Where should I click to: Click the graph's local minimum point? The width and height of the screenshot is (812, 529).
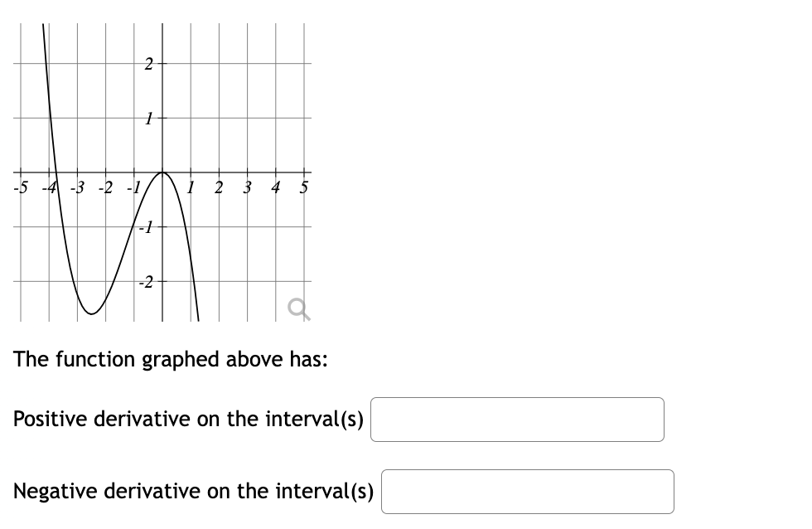[91, 313]
